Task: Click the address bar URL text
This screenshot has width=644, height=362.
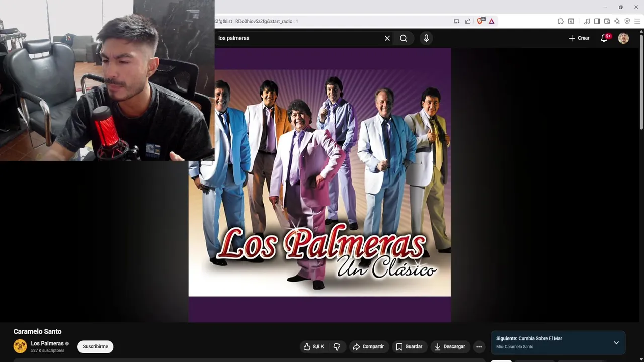Action: pos(257,21)
